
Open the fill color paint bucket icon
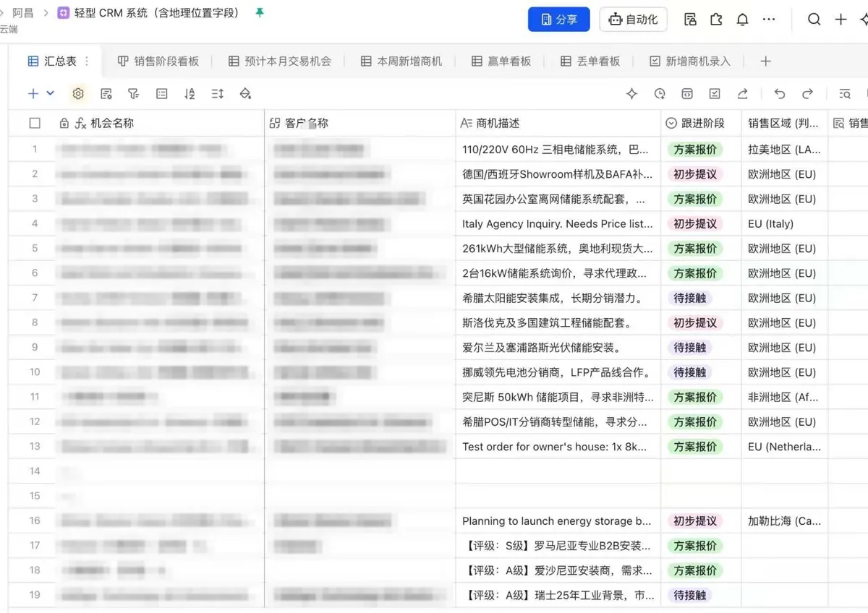(x=245, y=94)
